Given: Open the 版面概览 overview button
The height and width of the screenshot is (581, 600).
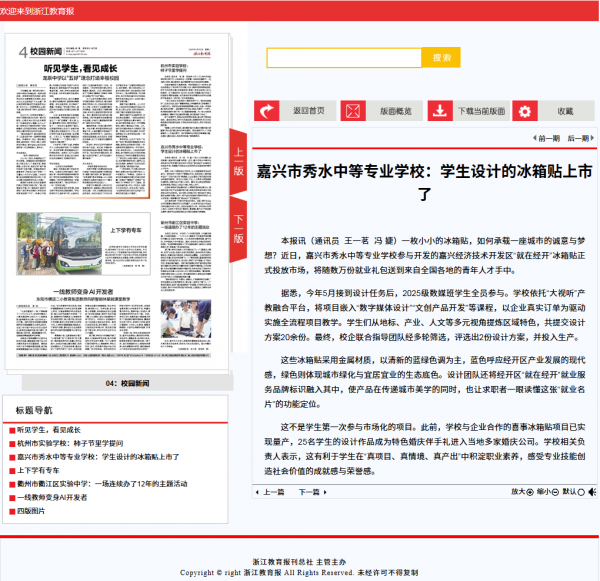Looking at the screenshot, I should click(x=395, y=111).
